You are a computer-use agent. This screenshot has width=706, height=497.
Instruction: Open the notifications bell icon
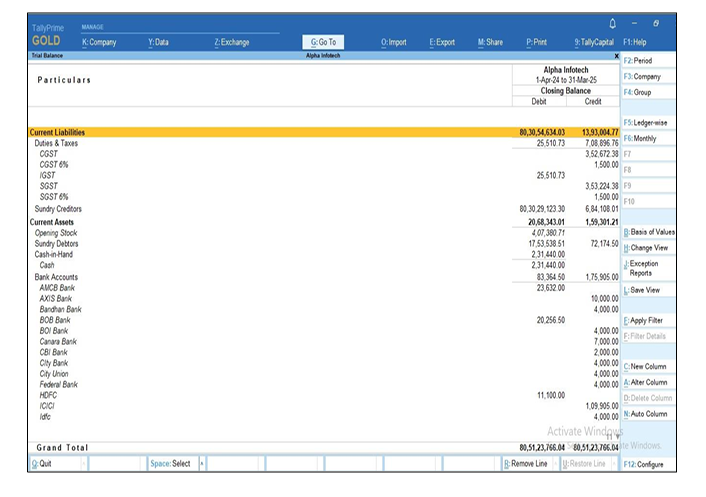(612, 23)
